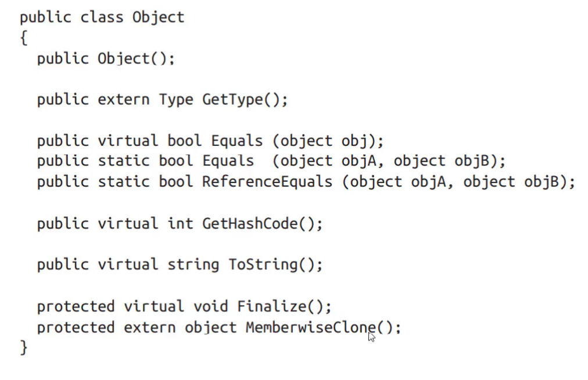Click the virtual Equals method name
The height and width of the screenshot is (380, 588).
(236, 141)
